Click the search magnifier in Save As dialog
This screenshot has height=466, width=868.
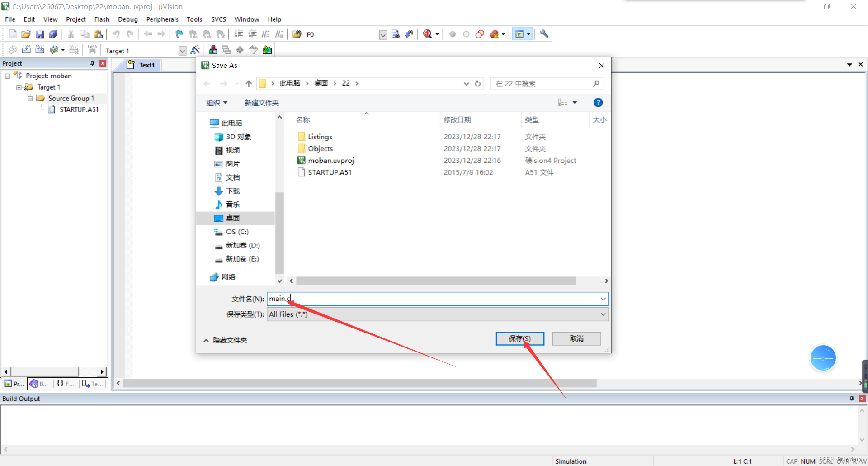coord(596,84)
